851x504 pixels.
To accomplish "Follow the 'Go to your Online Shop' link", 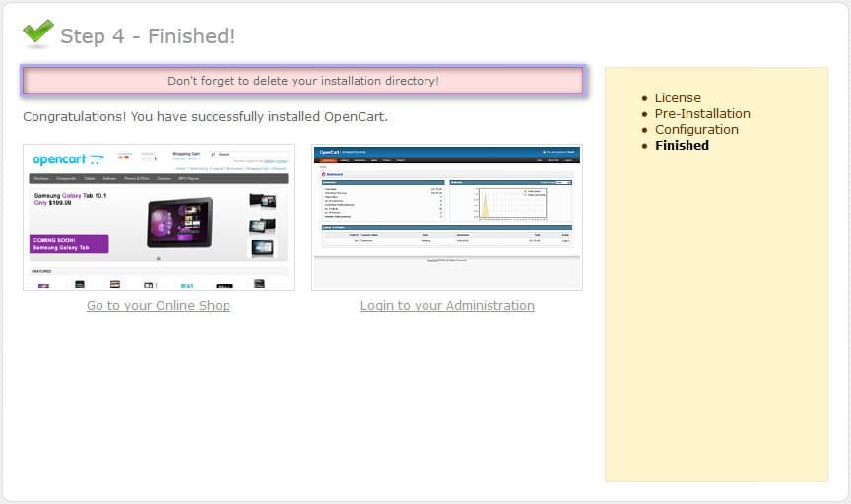I will [159, 305].
